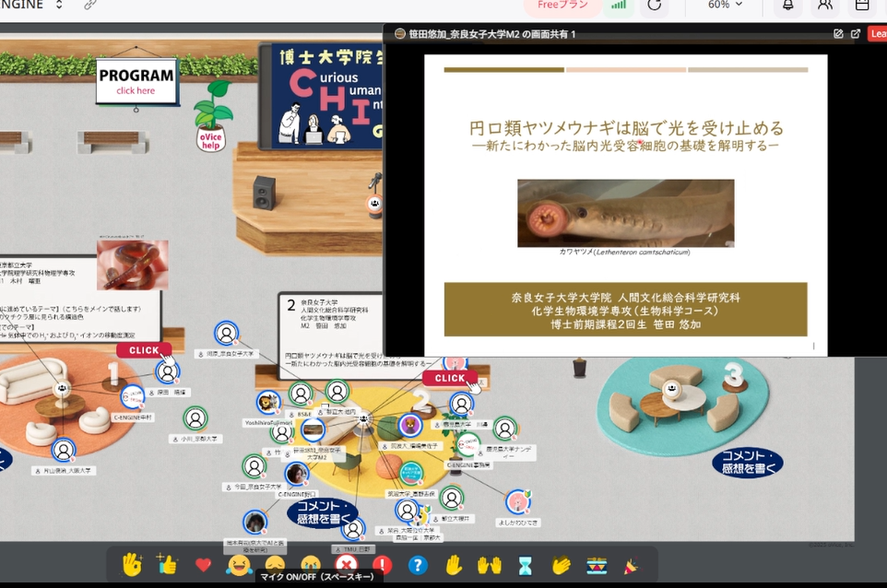This screenshot has width=887, height=588.
Task: Click the reload icon in top bar
Action: pos(655,6)
